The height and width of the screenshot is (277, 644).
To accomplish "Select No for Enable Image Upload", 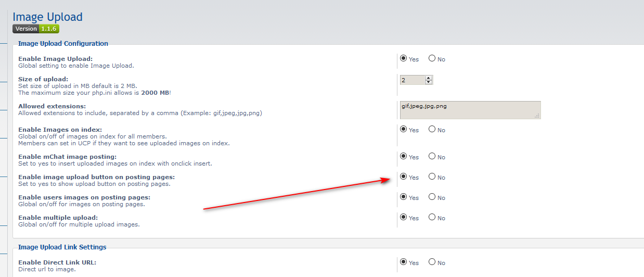I will coord(432,59).
